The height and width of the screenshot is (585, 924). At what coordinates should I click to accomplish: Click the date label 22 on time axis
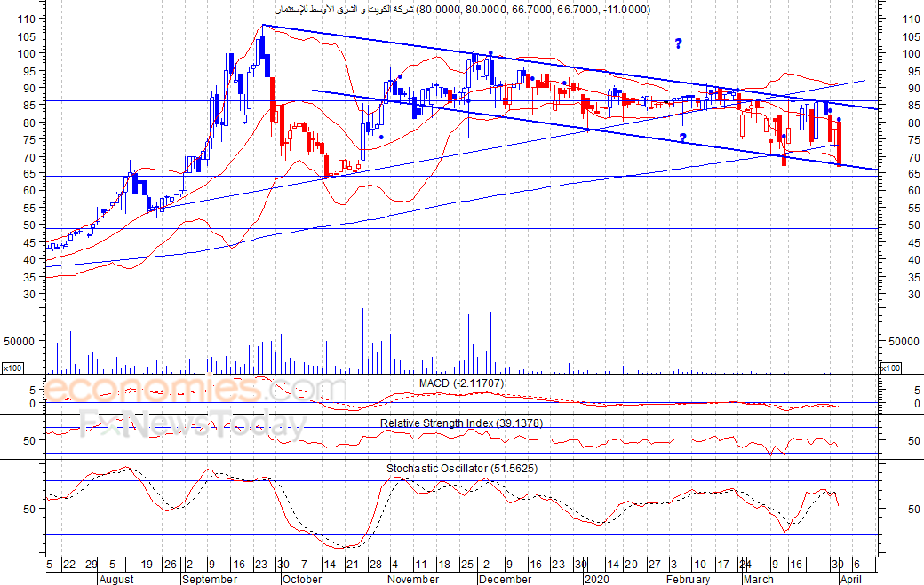click(69, 565)
